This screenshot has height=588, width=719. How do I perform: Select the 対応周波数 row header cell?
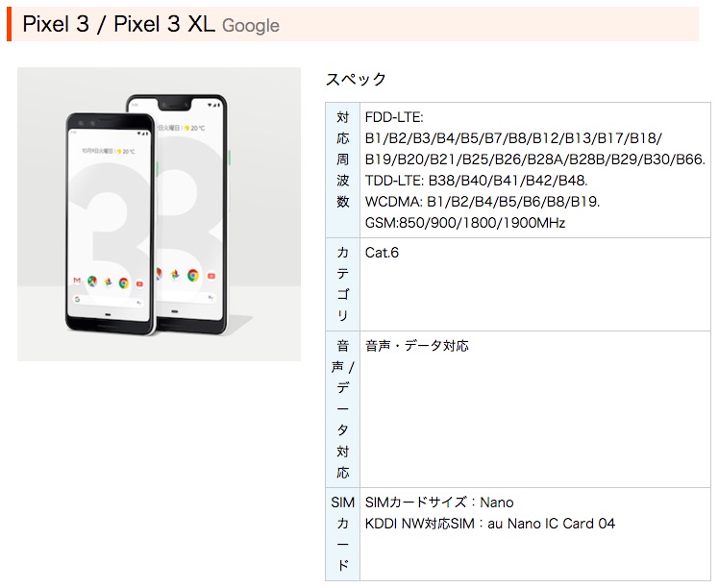point(343,170)
